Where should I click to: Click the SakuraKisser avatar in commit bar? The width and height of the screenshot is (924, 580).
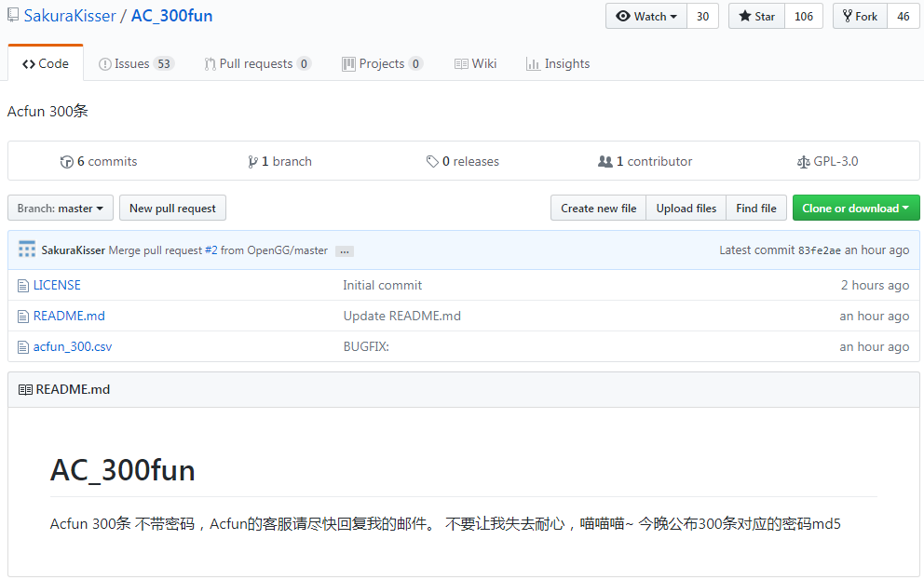(27, 250)
